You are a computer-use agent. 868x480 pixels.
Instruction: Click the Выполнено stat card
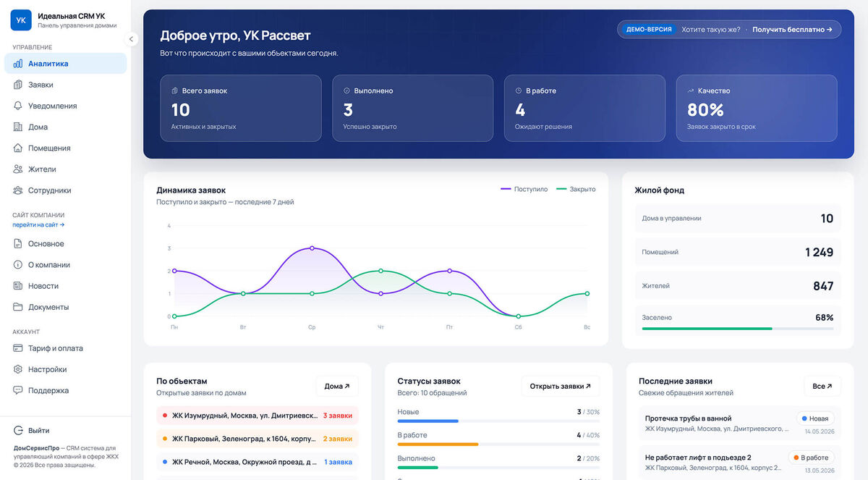[412, 109]
